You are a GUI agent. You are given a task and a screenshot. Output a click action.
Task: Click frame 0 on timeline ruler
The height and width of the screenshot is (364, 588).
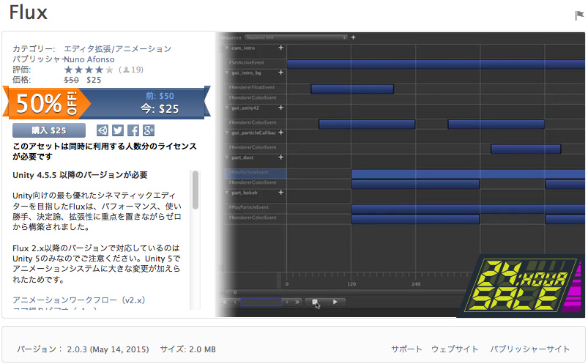287,284
